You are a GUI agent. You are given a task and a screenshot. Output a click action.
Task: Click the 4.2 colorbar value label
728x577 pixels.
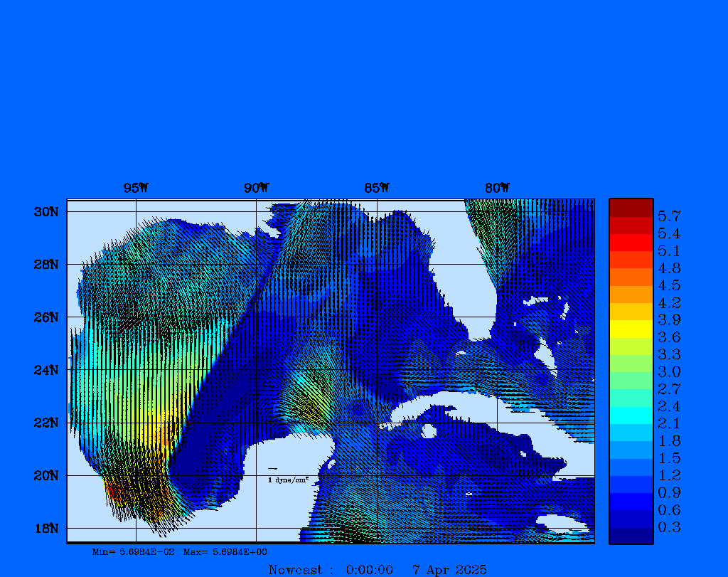tap(669, 303)
